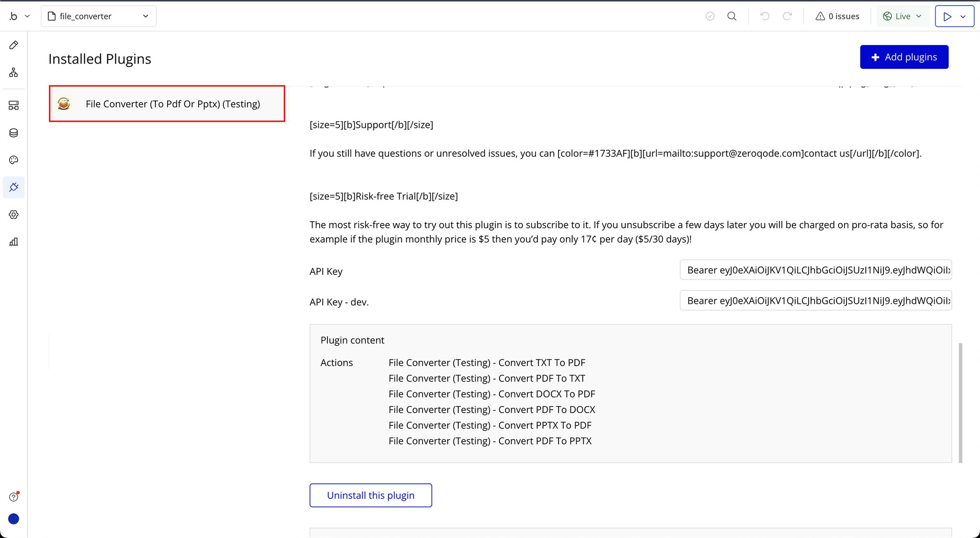Image resolution: width=980 pixels, height=538 pixels.
Task: Open the Workflow tab icon
Action: coord(13,72)
